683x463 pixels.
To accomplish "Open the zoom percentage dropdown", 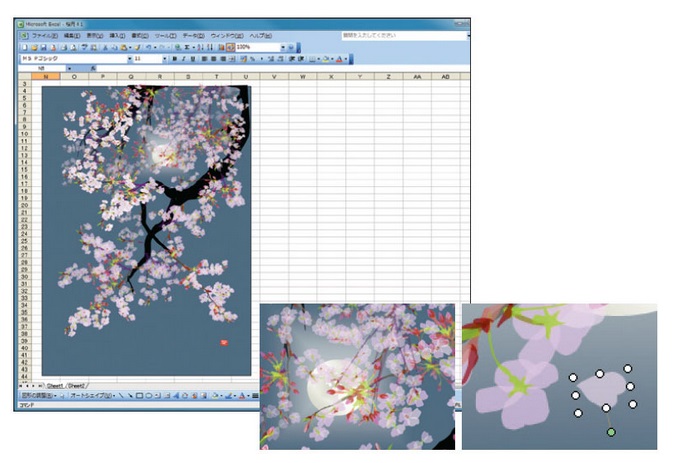I will 283,47.
